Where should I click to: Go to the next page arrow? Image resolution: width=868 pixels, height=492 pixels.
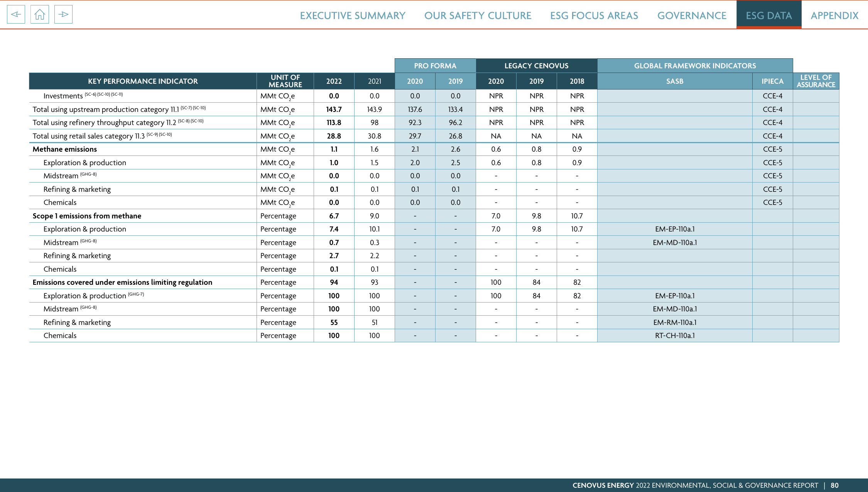coord(63,15)
